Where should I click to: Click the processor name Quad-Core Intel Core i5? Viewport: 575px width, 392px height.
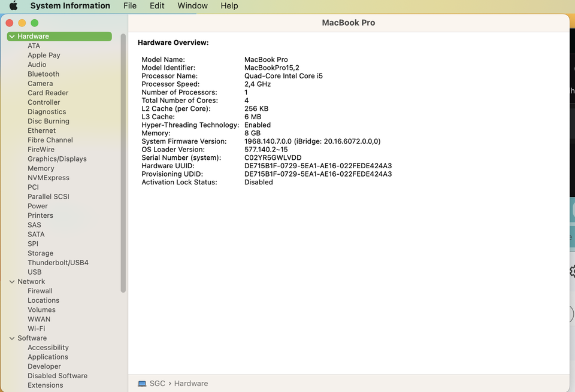[283, 76]
